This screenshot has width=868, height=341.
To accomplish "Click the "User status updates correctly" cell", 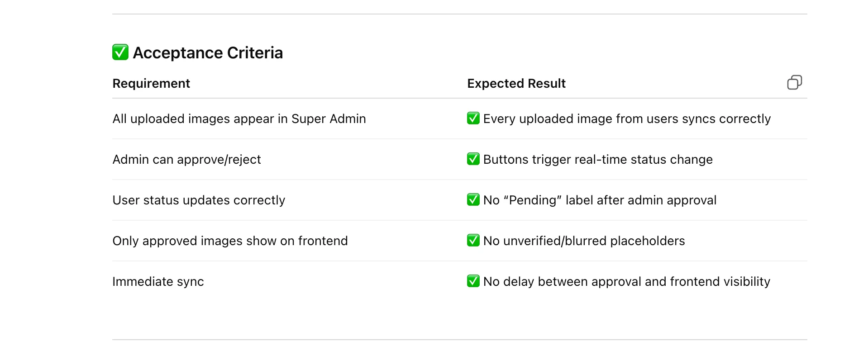I will pyautogui.click(x=199, y=200).
